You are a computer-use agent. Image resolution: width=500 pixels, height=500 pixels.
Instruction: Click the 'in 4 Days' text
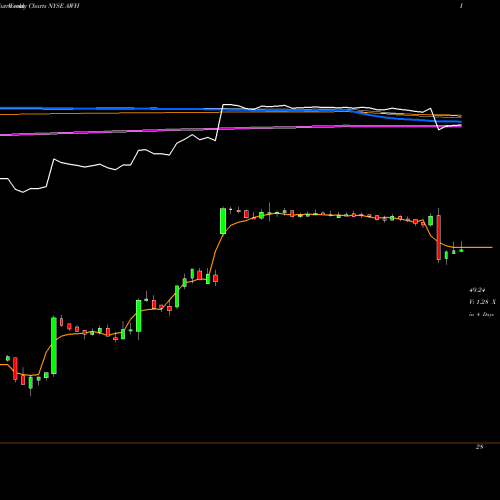coord(481,314)
